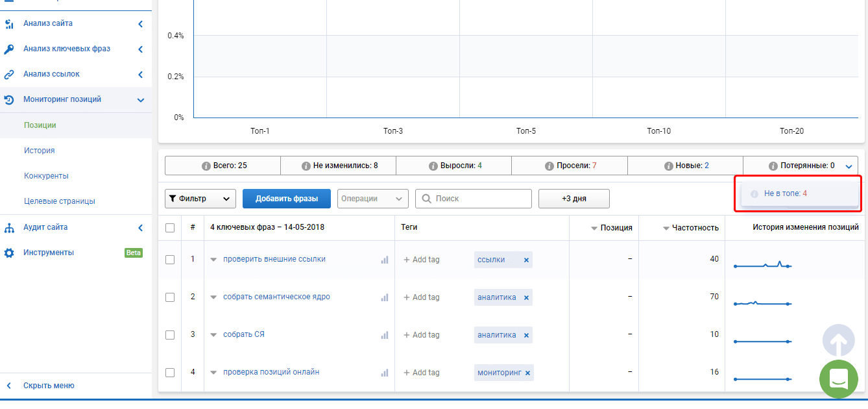Filter by Выросли: 4 counter
The height and width of the screenshot is (409, 868).
[453, 166]
